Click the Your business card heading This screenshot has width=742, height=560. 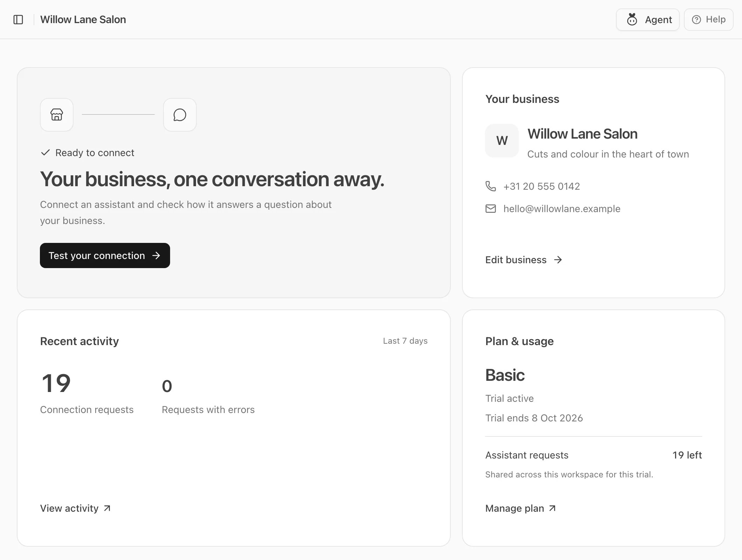point(522,99)
